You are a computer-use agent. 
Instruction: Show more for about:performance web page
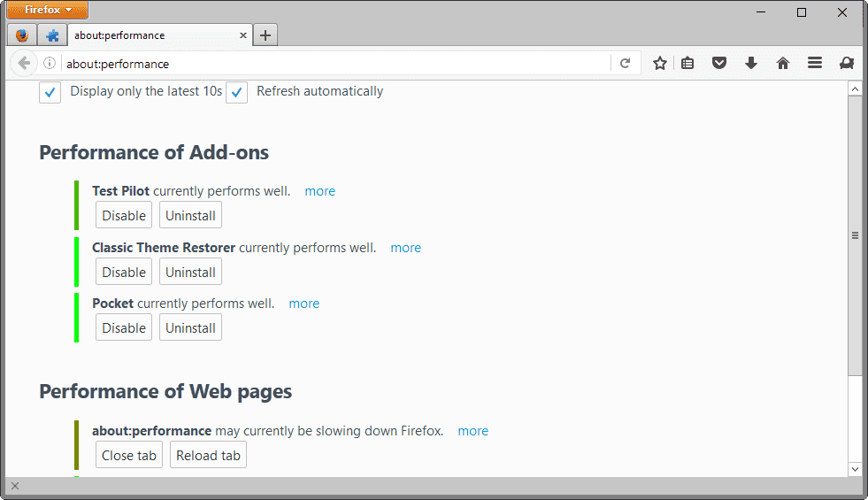(472, 431)
